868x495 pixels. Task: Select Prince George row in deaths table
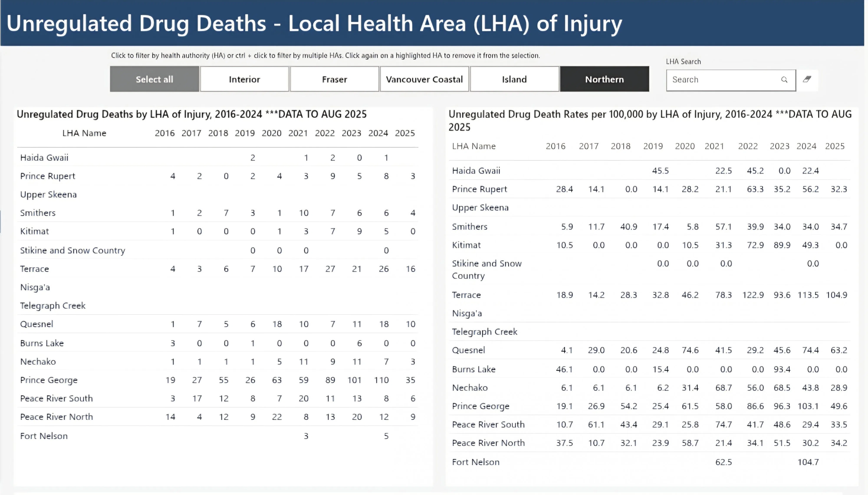coord(49,380)
